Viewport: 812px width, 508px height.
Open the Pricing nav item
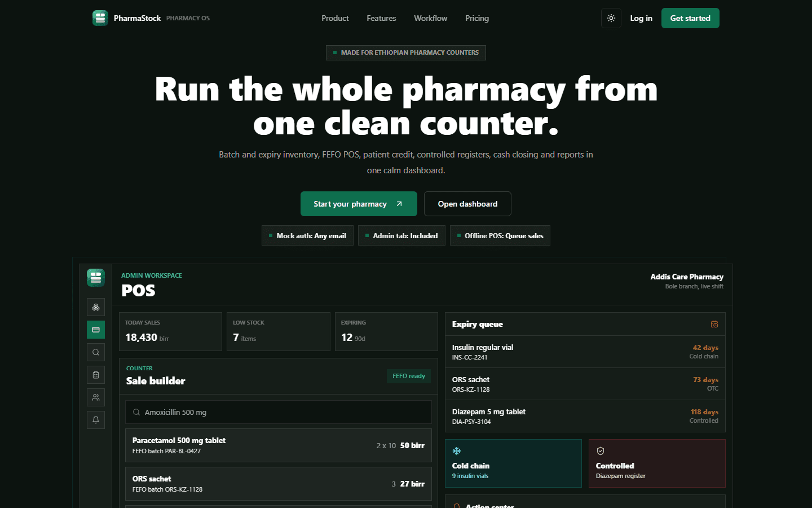[x=477, y=18]
